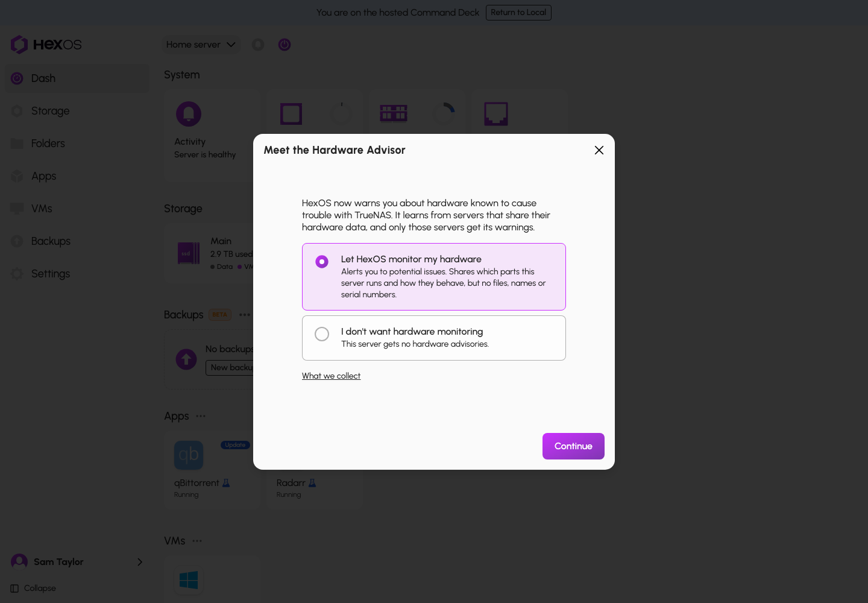Click the Continue button
Screen dimensions: 868x603
pyautogui.click(x=573, y=446)
